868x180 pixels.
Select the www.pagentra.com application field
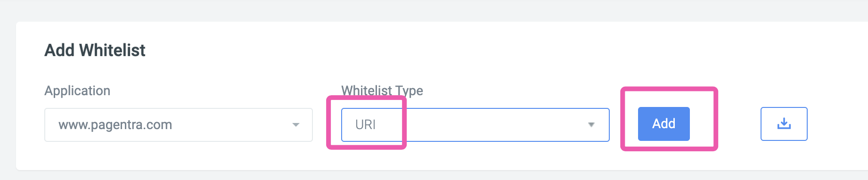pos(179,125)
